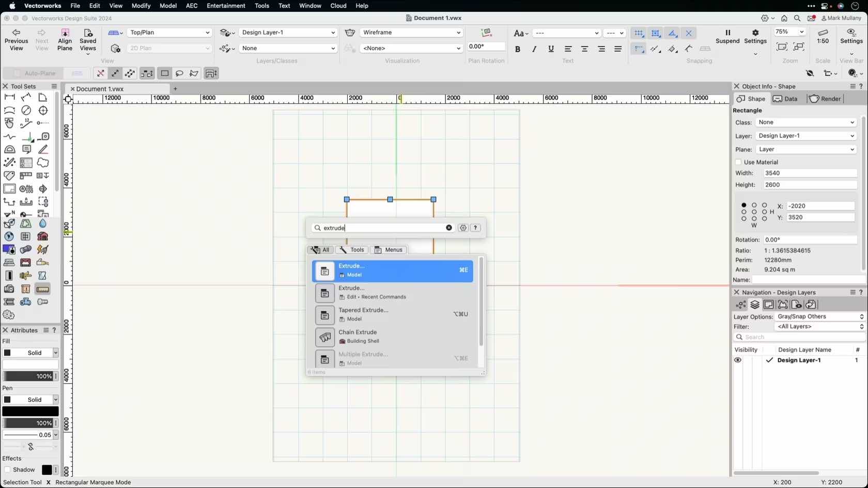The width and height of the screenshot is (868, 488).
Task: Click the Plan Rotation angle field
Action: pyautogui.click(x=486, y=46)
